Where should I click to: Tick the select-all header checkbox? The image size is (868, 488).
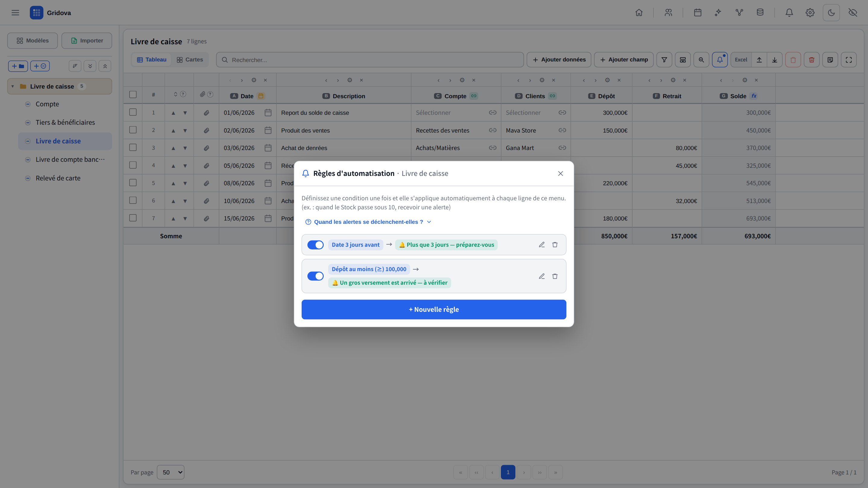click(x=133, y=95)
